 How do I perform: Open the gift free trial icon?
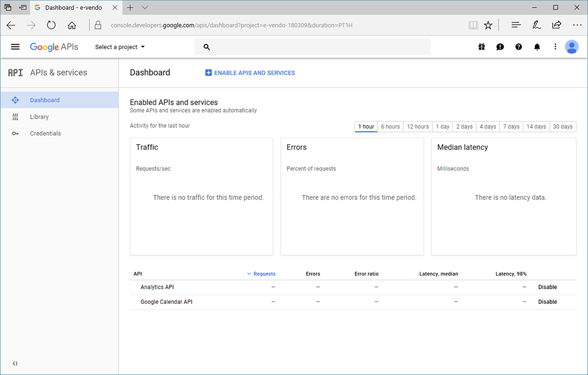[482, 47]
